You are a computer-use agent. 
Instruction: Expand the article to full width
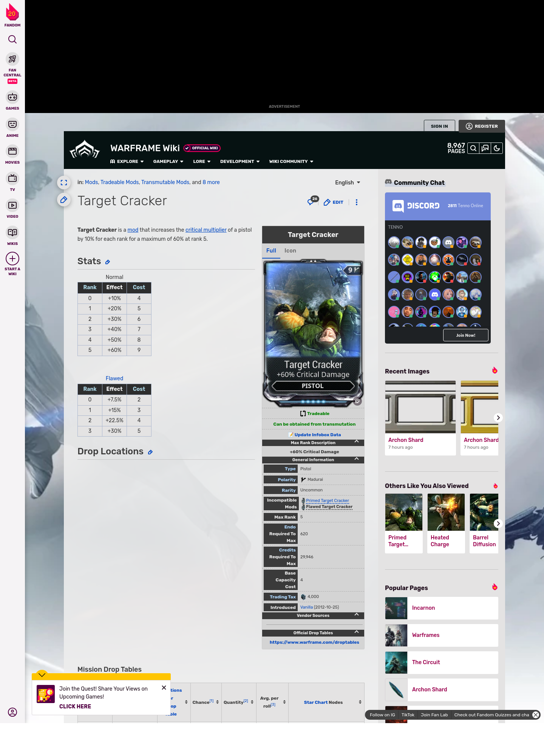click(x=64, y=183)
